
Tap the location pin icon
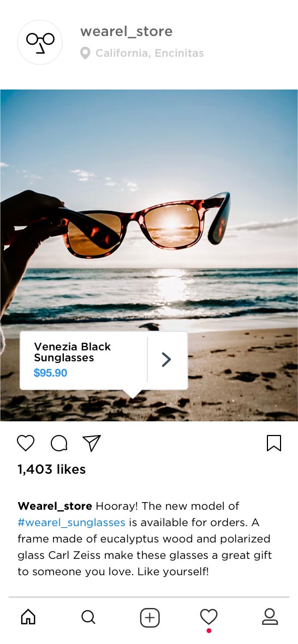[85, 53]
